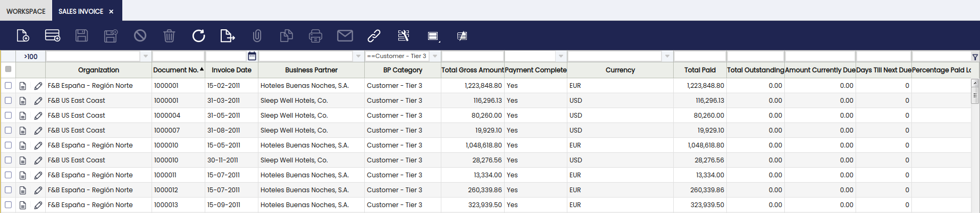Sort by Total Gross Amount header
The image size is (980, 213).
point(472,70)
